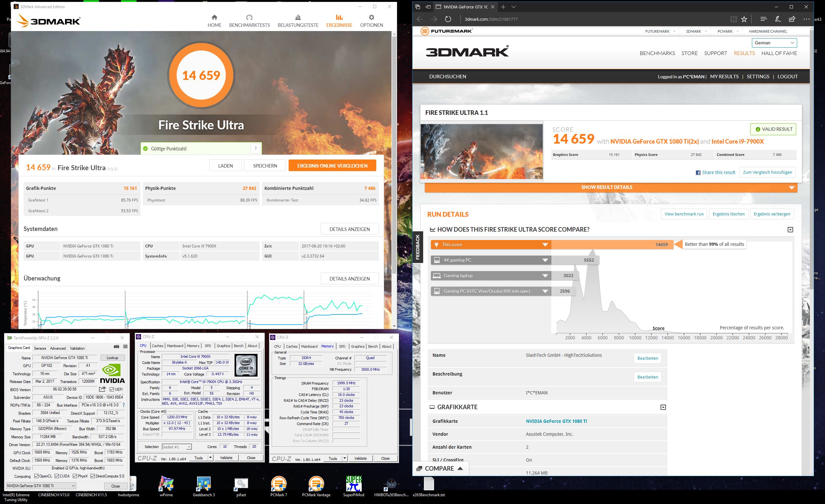Click Bus Interface question mark in GPU-Z

124,405
